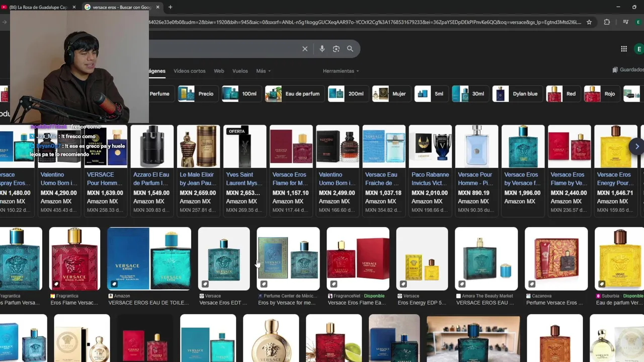Clear the search box with the X icon
This screenshot has width=644, height=362.
pos(305,49)
